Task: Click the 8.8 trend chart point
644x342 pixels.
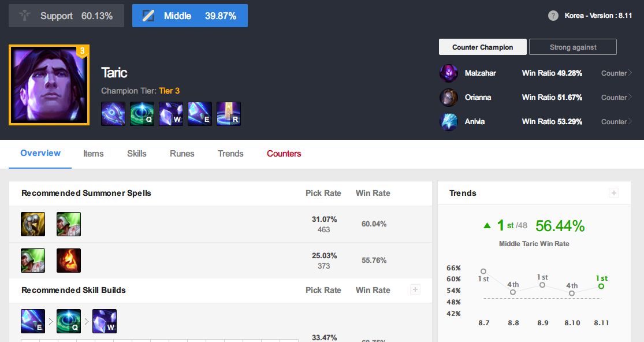Action: point(512,292)
